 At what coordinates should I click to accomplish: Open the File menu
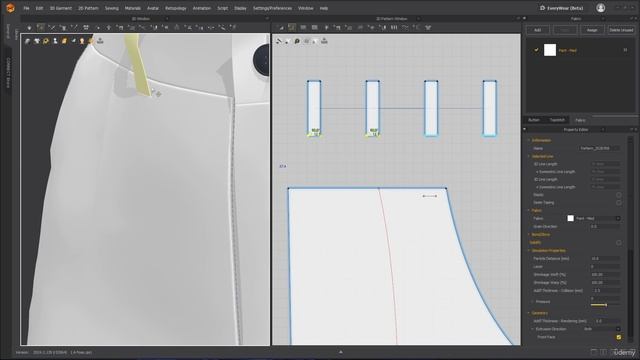point(26,8)
